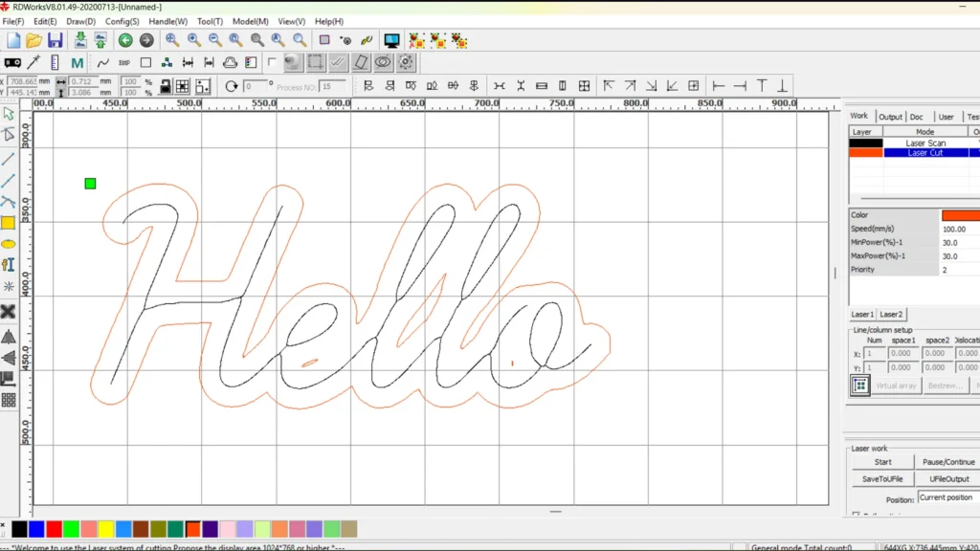
Task: Select the freehand curve tool icon
Action: (x=103, y=62)
